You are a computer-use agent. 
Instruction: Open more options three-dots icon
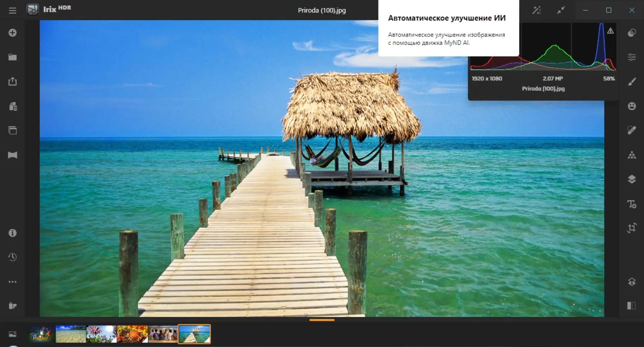coord(12,282)
